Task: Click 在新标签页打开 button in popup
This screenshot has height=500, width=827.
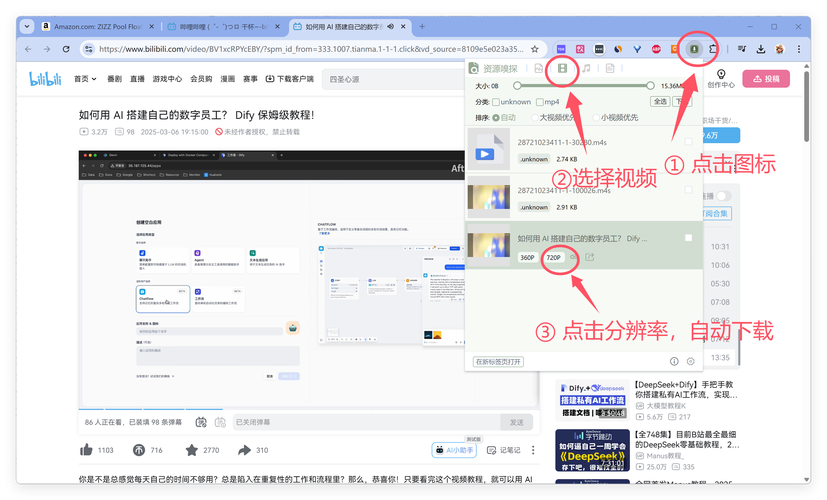Action: tap(498, 361)
